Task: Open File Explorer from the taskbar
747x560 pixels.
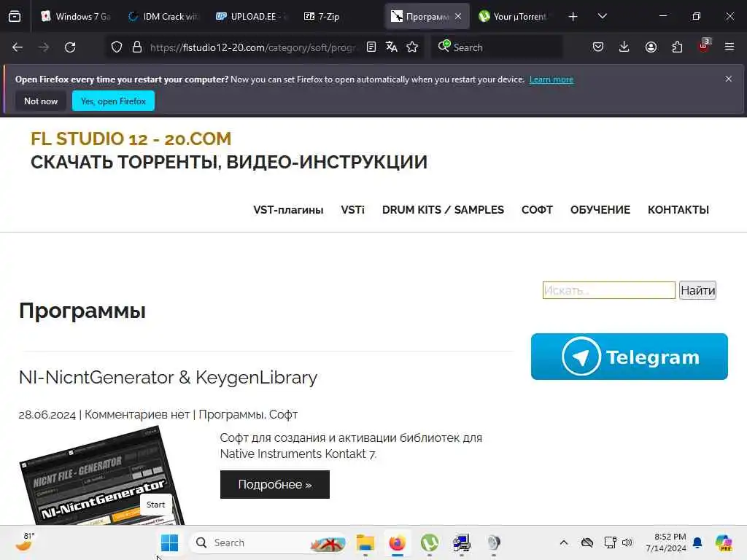Action: point(365,542)
